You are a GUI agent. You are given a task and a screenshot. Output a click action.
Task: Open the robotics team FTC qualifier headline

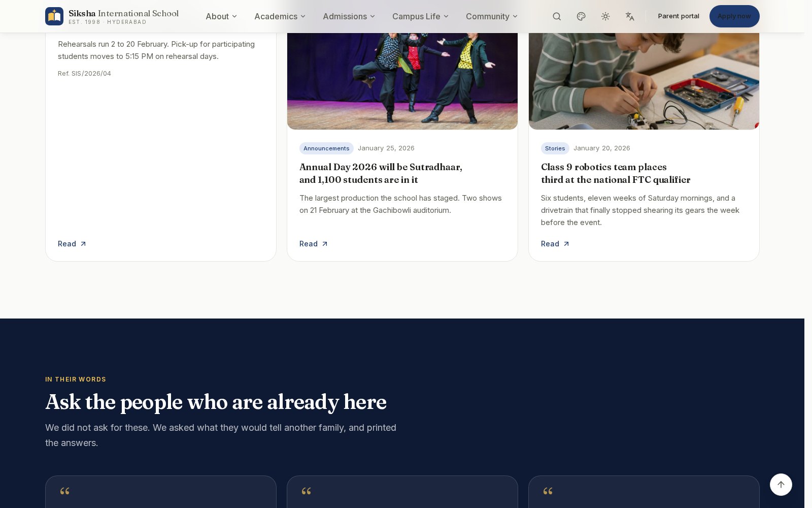(x=616, y=173)
